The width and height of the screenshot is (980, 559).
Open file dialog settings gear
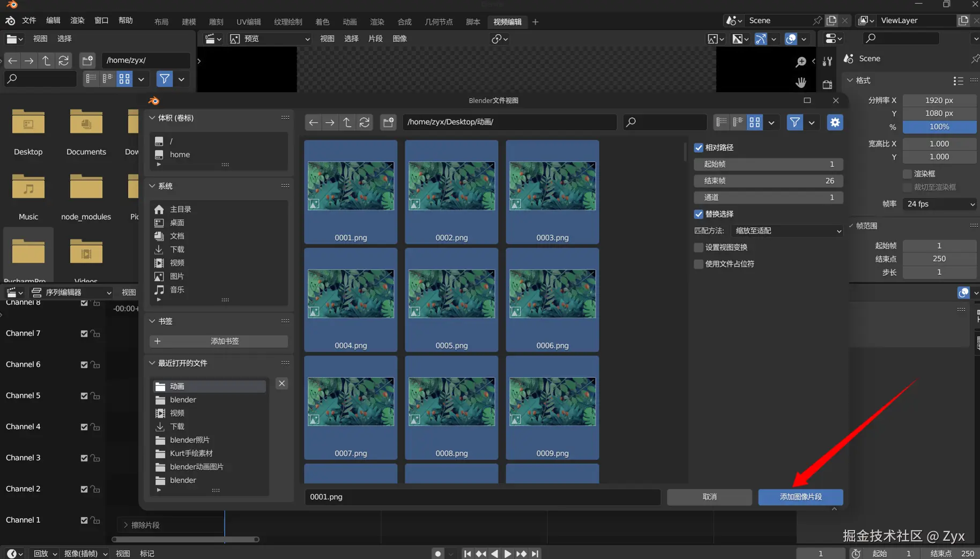click(835, 122)
